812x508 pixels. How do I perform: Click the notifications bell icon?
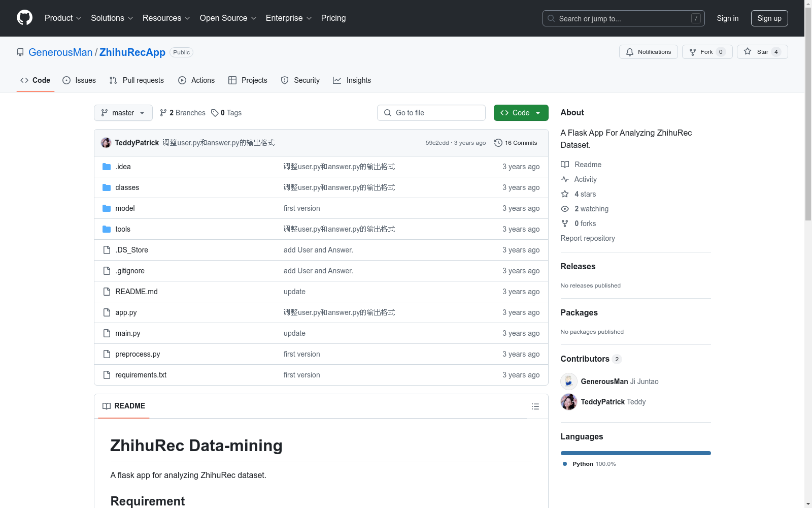tap(630, 52)
